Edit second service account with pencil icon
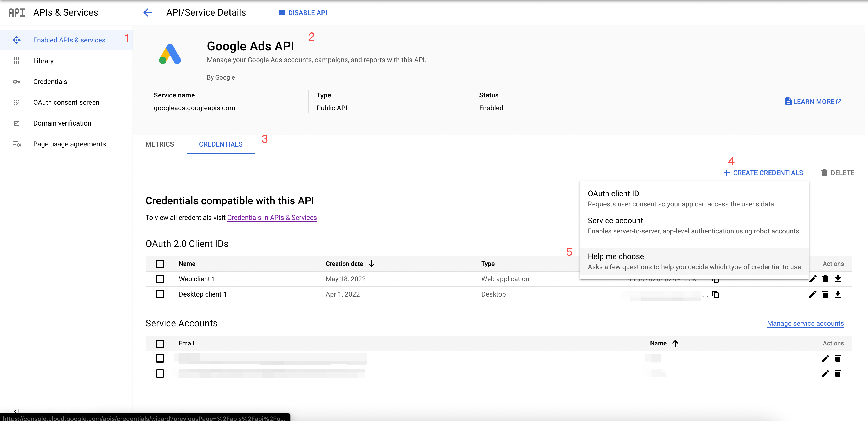Image resolution: width=868 pixels, height=421 pixels. point(825,373)
